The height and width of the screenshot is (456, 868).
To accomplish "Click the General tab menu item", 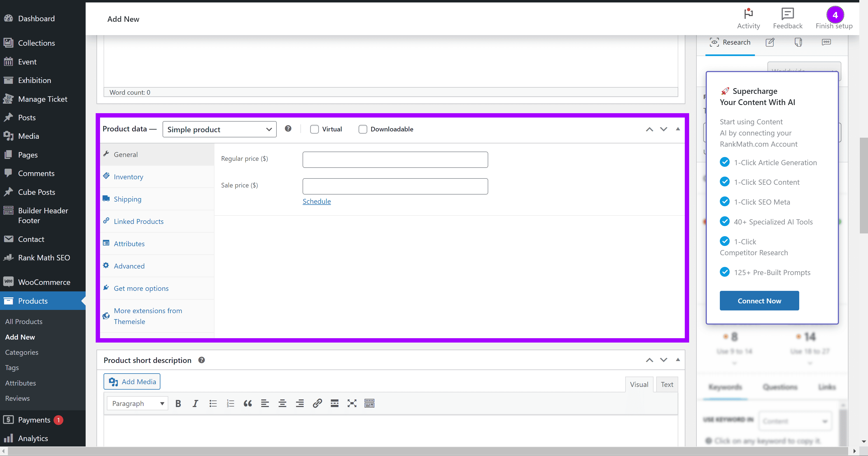I will click(x=126, y=155).
